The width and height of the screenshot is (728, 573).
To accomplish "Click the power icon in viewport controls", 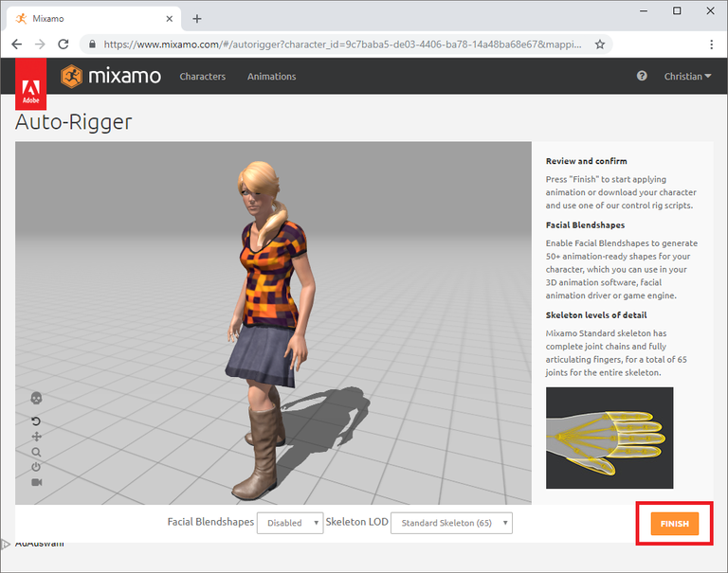I will (x=36, y=467).
